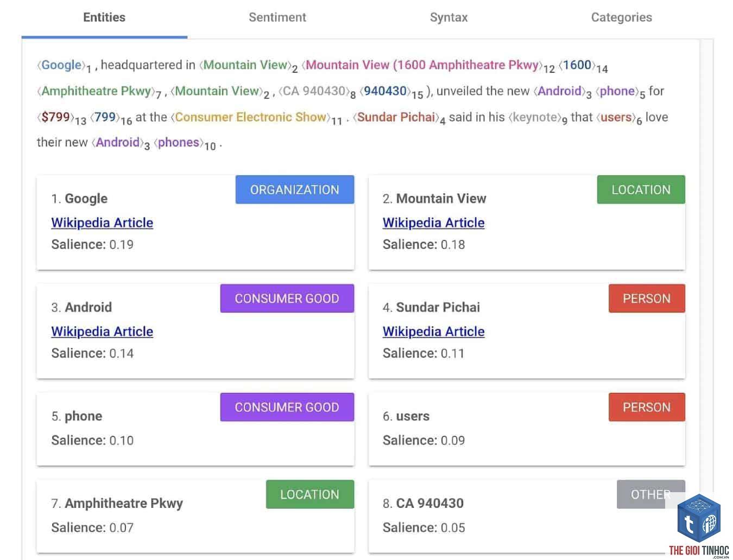The height and width of the screenshot is (560, 733).
Task: Click "Salience: 0.07" on Amphitheatre Pkwy card
Action: tap(92, 527)
